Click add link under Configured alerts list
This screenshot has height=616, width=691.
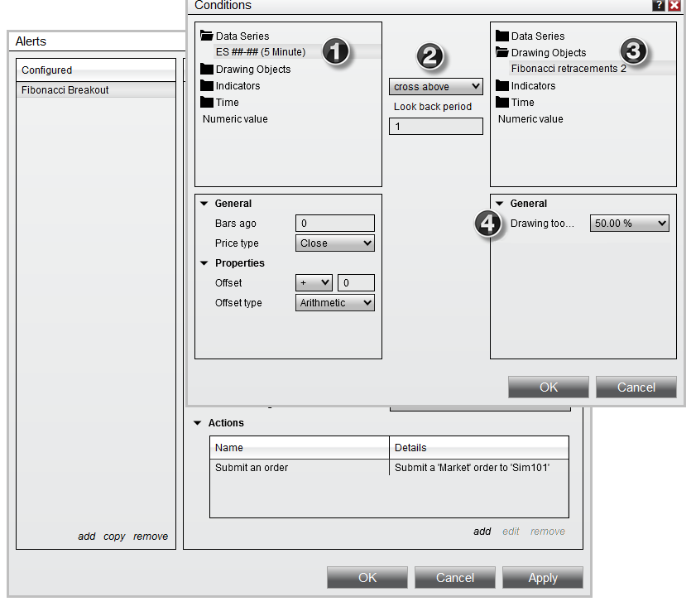tap(87, 537)
